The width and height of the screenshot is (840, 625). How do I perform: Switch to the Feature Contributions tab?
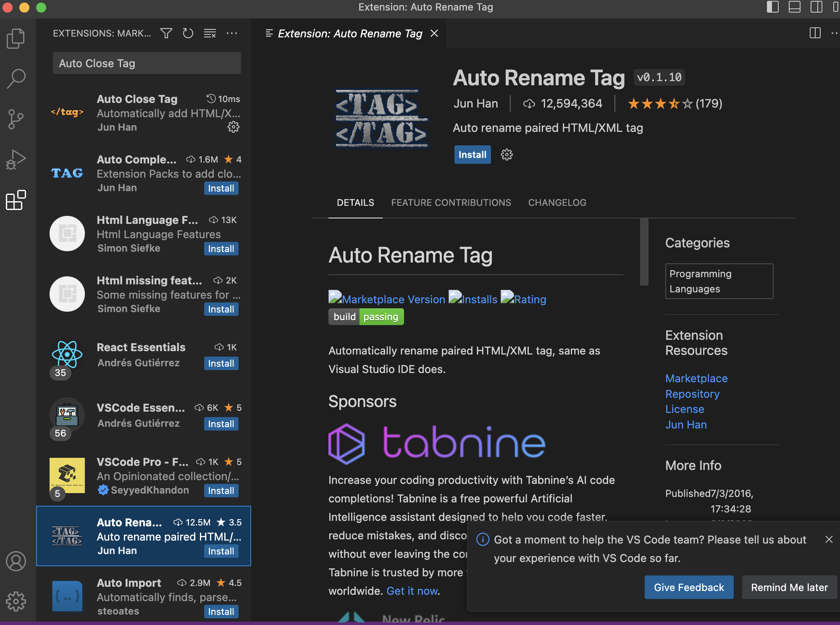click(451, 202)
